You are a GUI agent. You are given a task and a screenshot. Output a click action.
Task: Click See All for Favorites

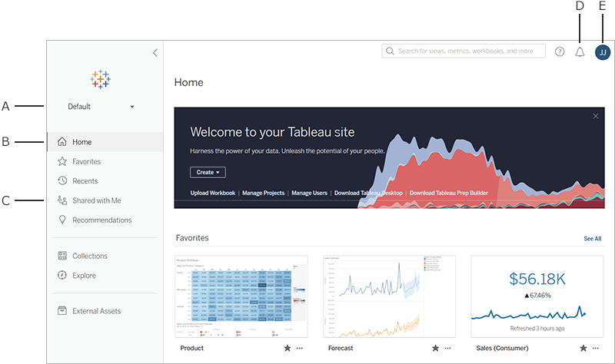pyautogui.click(x=592, y=239)
